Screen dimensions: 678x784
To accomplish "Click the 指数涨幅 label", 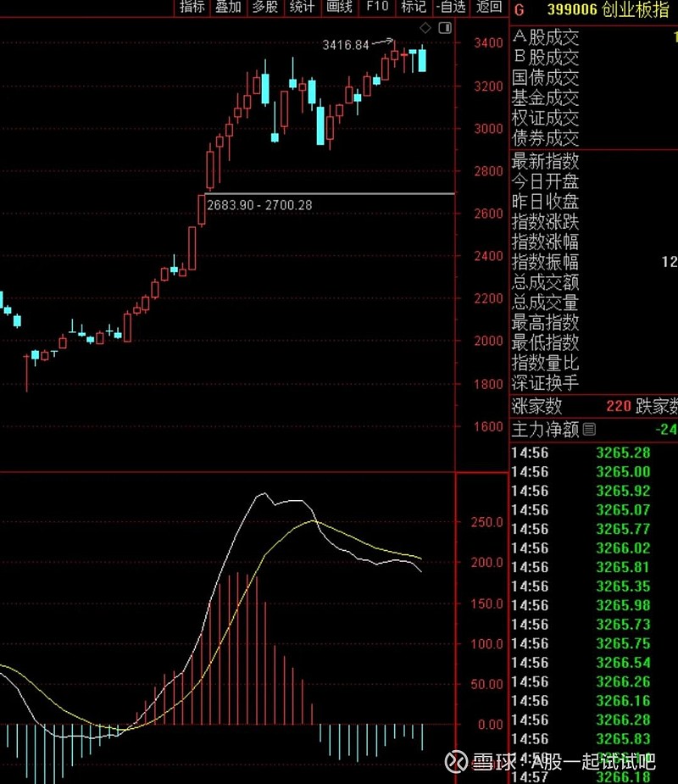I will 545,242.
